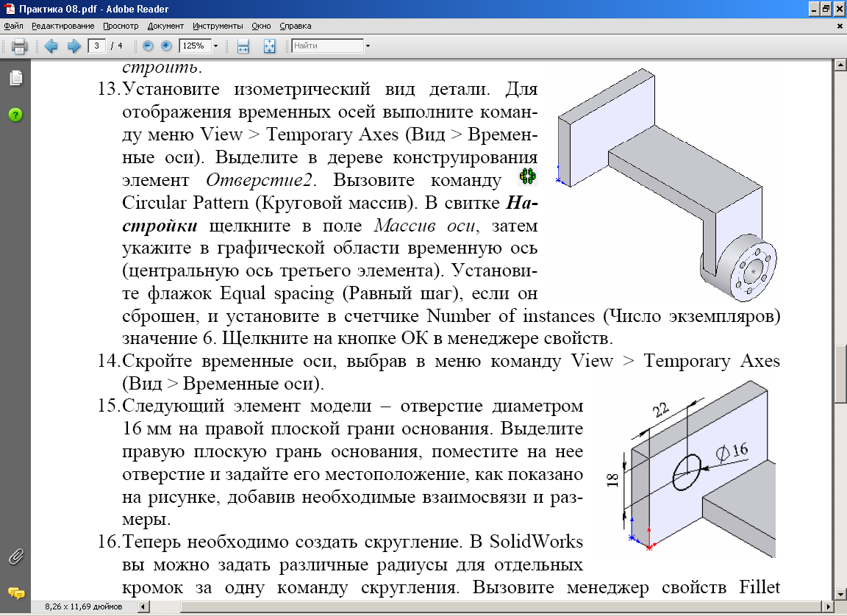Zoom out with the minus button

tap(148, 46)
